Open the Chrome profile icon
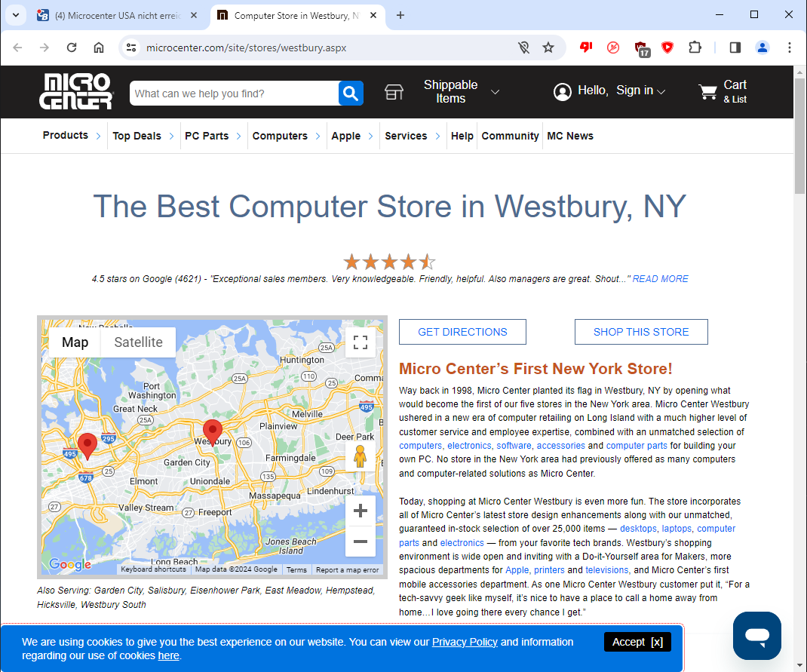This screenshot has width=807, height=672. (x=763, y=48)
